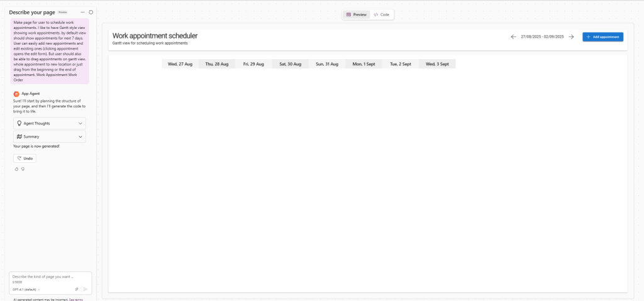Expand the Summary section
Screen dimensions: 644x301
(x=50, y=136)
